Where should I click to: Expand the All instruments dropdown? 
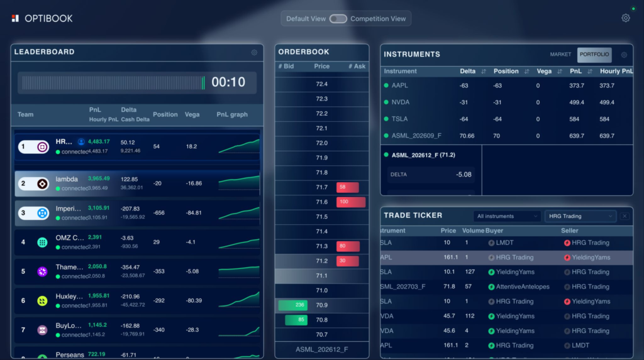coord(506,216)
